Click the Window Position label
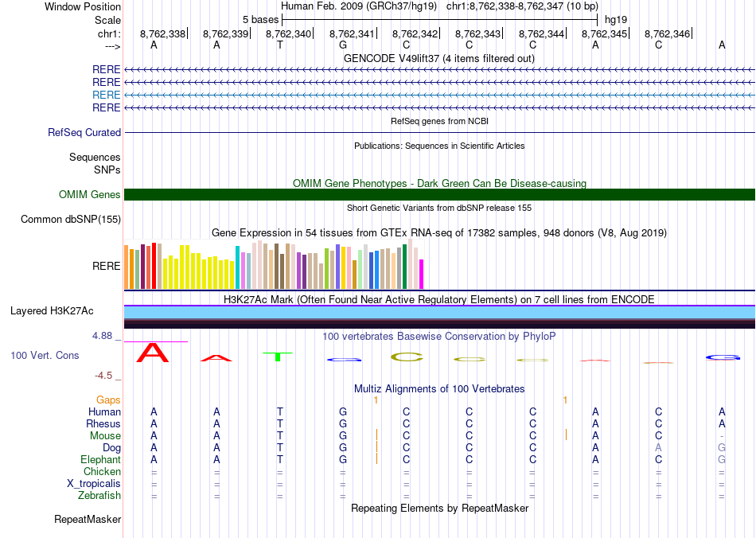Screen dimensions: 756x538 83,6
